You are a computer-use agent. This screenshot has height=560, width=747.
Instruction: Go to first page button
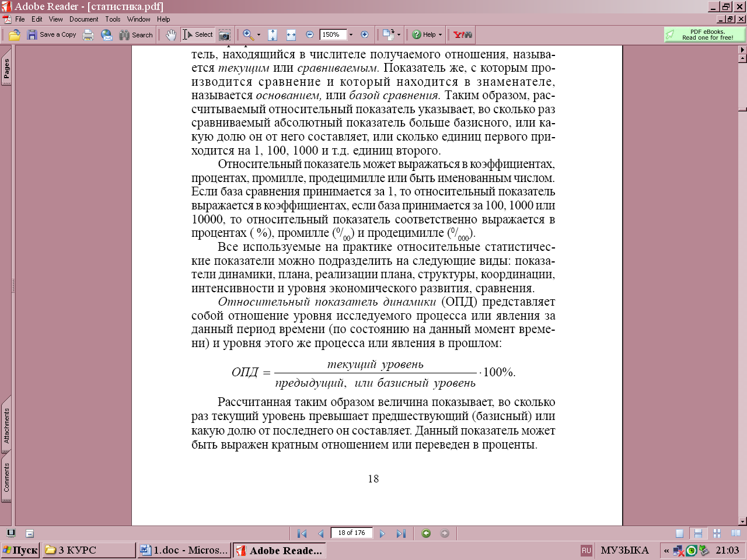point(302,533)
